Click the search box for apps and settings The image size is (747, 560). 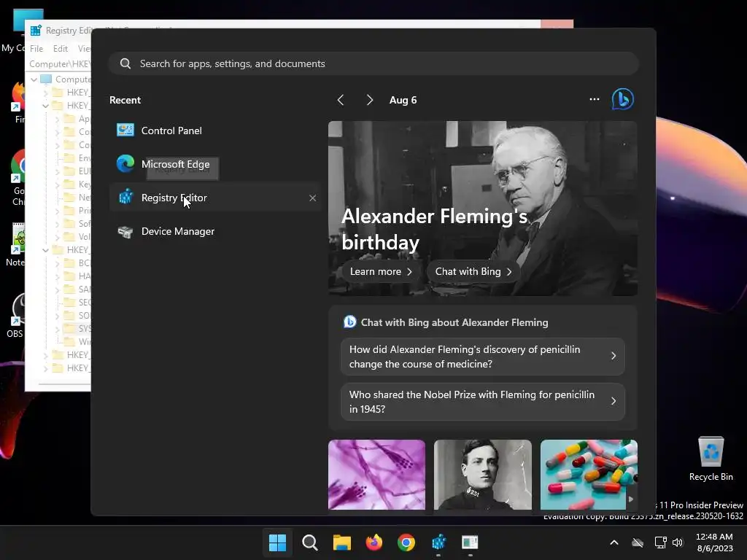(373, 63)
